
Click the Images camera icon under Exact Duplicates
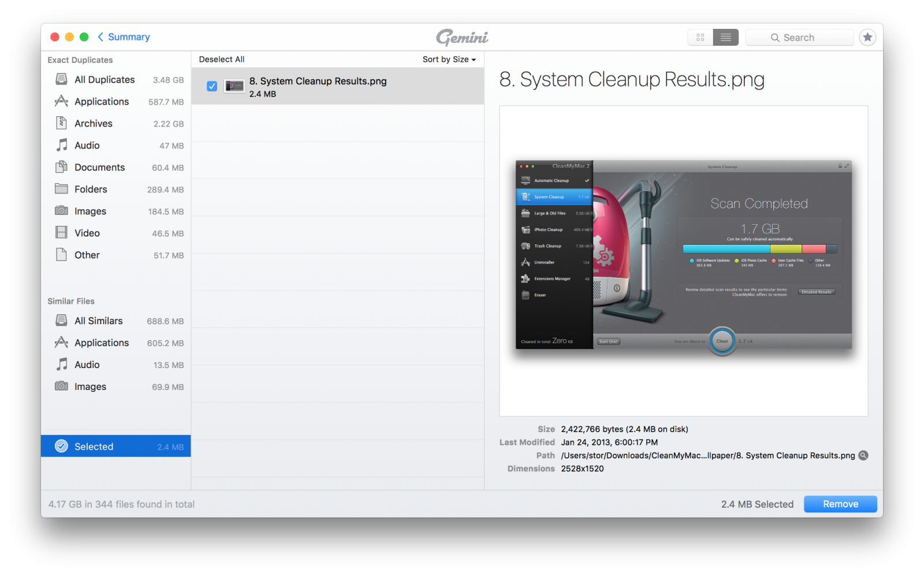61,211
